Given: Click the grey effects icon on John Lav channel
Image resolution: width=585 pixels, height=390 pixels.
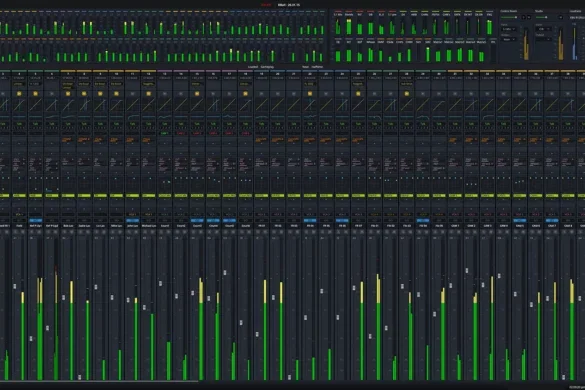Looking at the screenshot, I should tap(132, 94).
